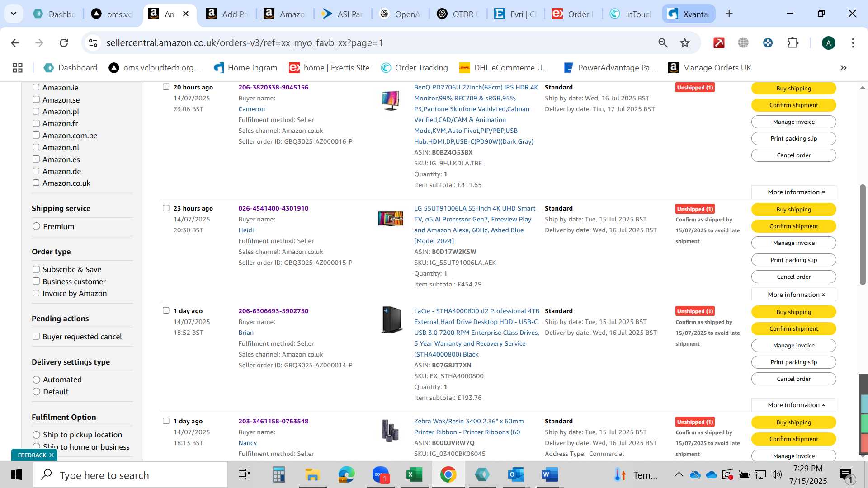The image size is (868, 488).
Task: Close the active Amazon tab
Action: click(x=186, y=14)
